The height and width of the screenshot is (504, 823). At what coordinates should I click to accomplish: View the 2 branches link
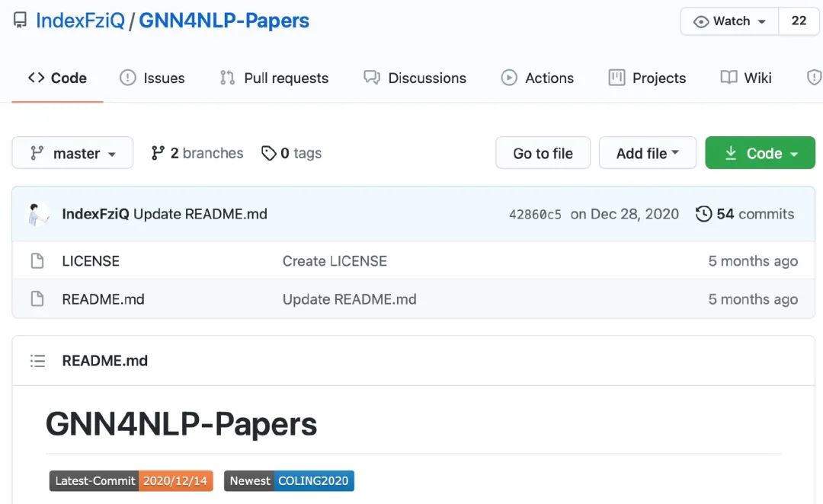tap(197, 153)
